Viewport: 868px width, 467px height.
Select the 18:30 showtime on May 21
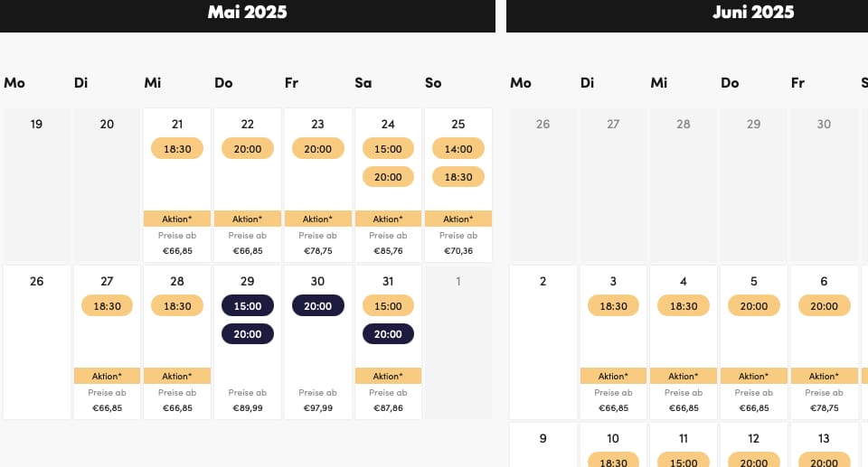[177, 148]
